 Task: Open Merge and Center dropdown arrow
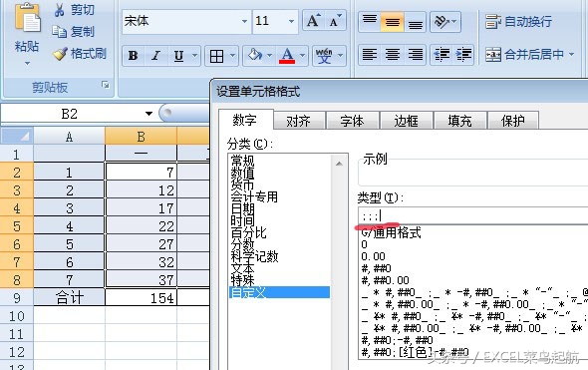(571, 55)
